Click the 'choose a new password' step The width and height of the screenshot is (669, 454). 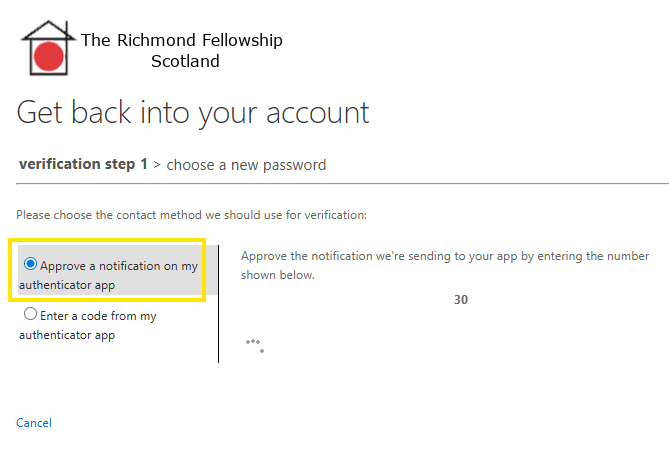click(246, 164)
